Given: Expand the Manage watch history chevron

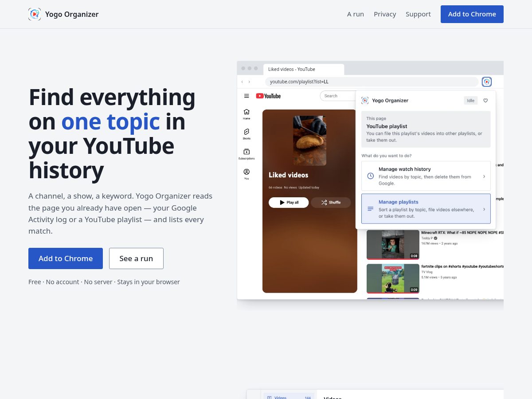Looking at the screenshot, I should pos(484,176).
